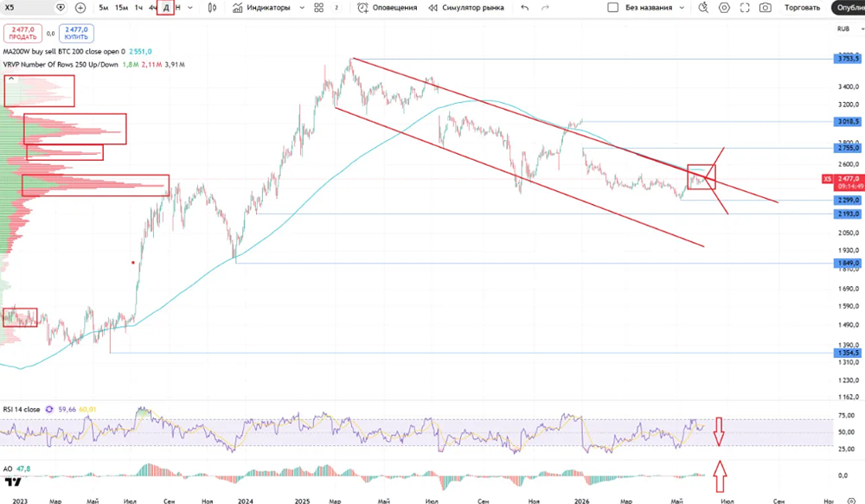The height and width of the screenshot is (504, 865).
Task: Undo the last chart action
Action: point(525,8)
